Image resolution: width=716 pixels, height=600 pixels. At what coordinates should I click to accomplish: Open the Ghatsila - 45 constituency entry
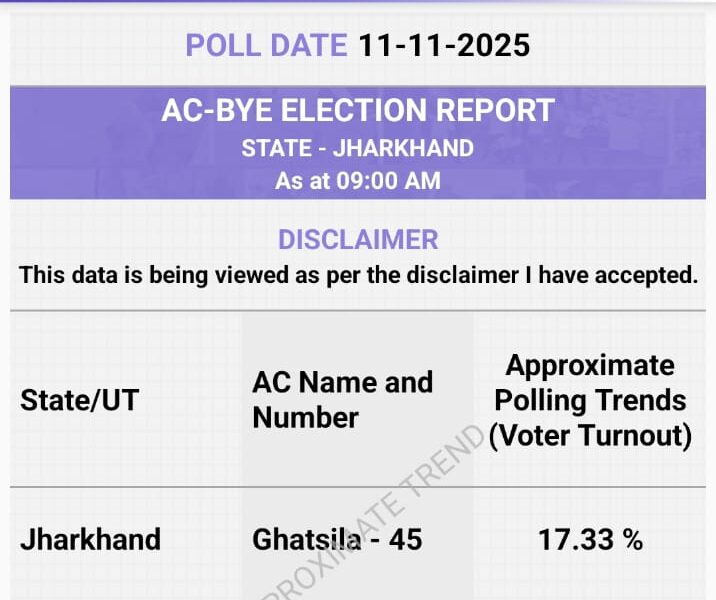[x=337, y=540]
